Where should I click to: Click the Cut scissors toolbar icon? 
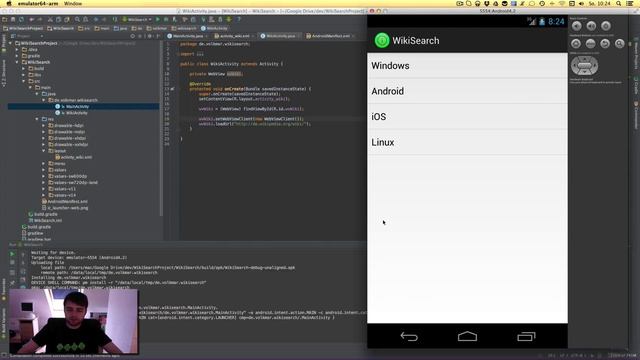click(x=50, y=19)
